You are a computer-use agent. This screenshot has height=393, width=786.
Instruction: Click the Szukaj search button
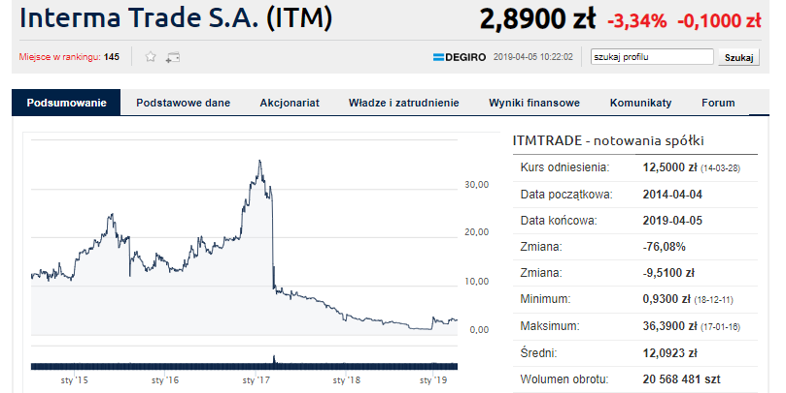click(739, 57)
